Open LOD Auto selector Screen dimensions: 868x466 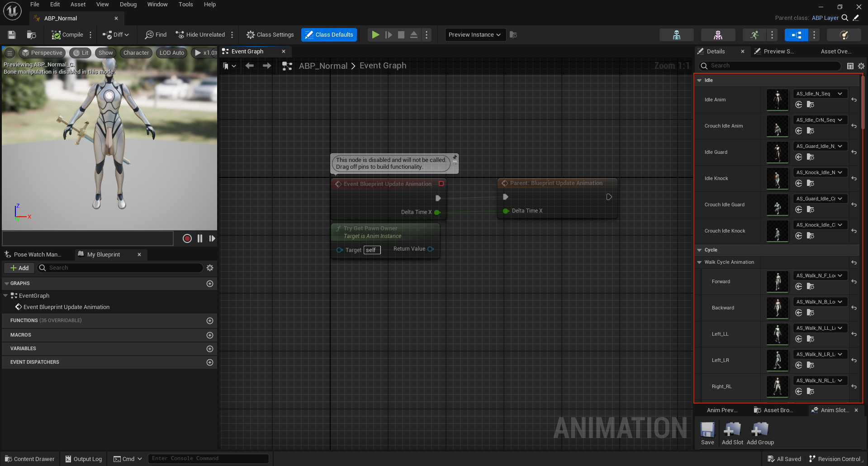pyautogui.click(x=172, y=53)
